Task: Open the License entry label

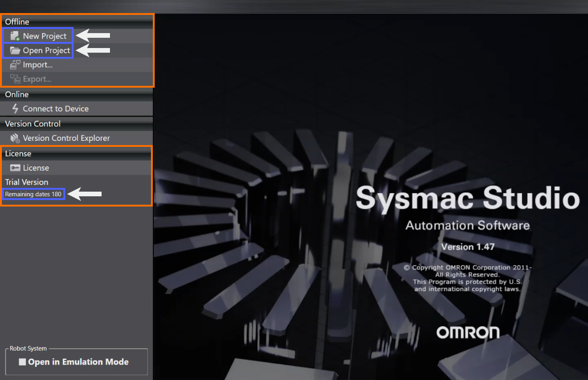Action: (36, 168)
